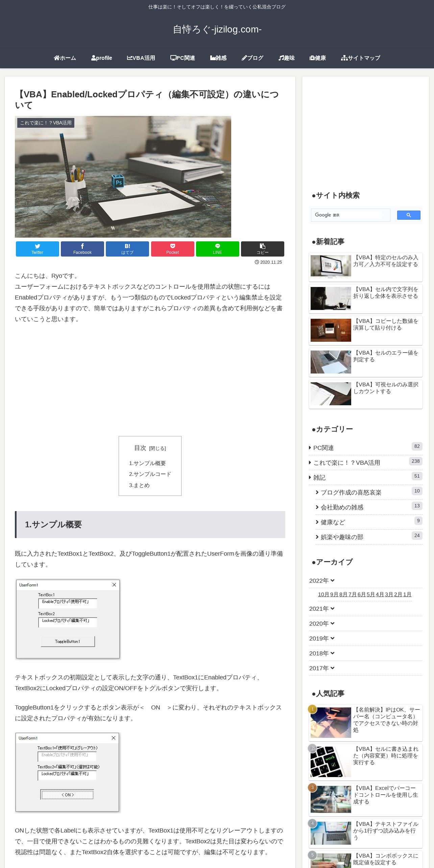Expand the 2017年 archive
The image size is (434, 868).
coord(322,668)
